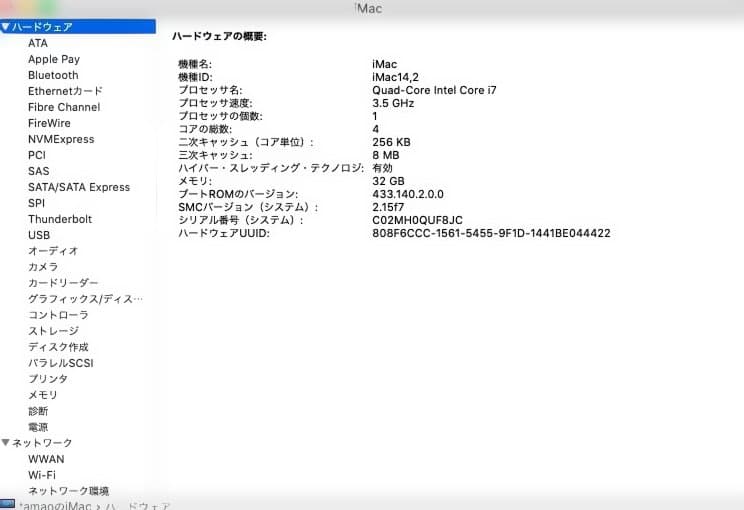The image size is (744, 510).
Task: Click the boot ROM version 433.140.2.0.0
Action: coord(408,194)
